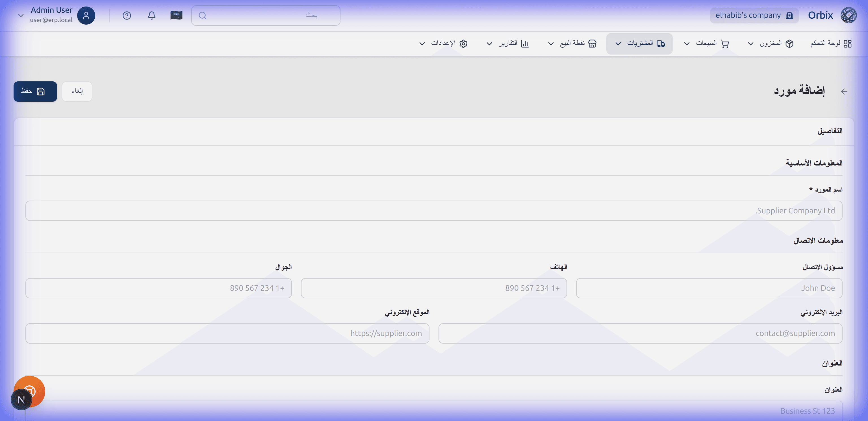The height and width of the screenshot is (421, 868).
Task: Open the help icon in the top bar
Action: 127,15
